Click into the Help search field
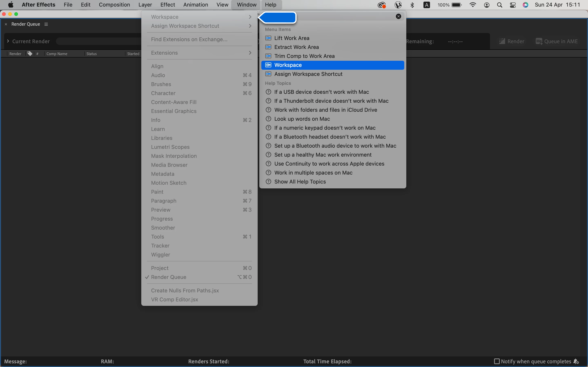The image size is (588, 367). pyautogui.click(x=345, y=17)
